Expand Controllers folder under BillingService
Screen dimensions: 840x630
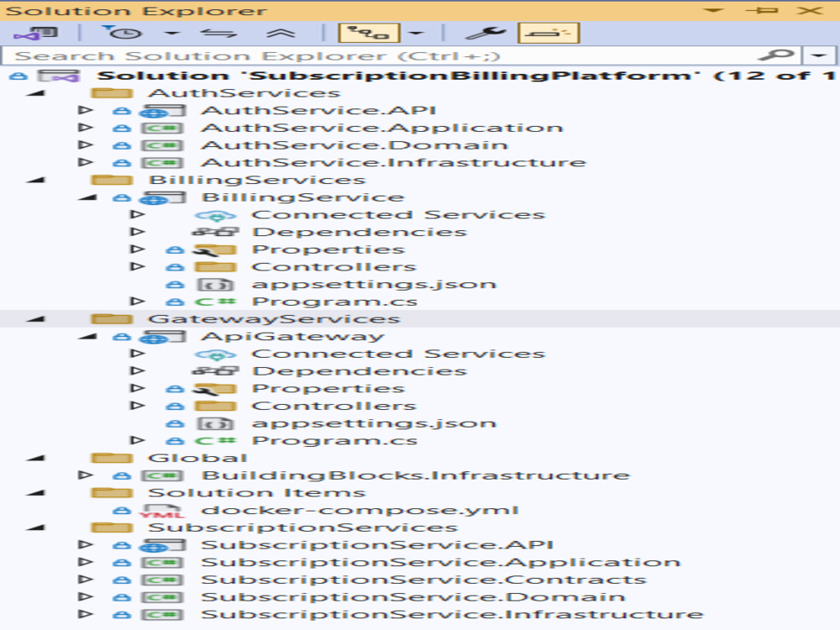pos(138,267)
